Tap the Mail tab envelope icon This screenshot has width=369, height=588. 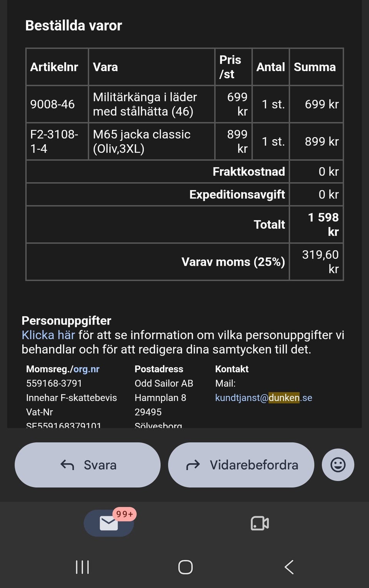tap(109, 523)
